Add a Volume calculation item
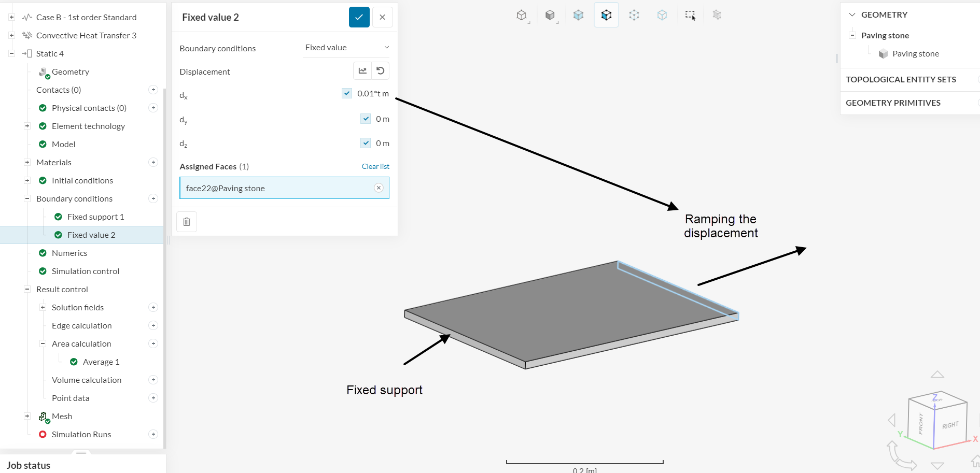 (153, 380)
